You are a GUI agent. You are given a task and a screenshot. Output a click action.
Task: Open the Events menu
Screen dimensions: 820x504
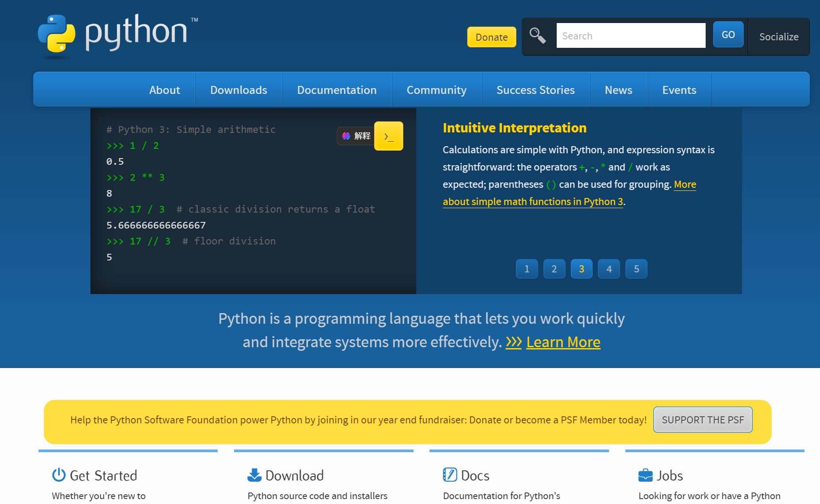(679, 90)
